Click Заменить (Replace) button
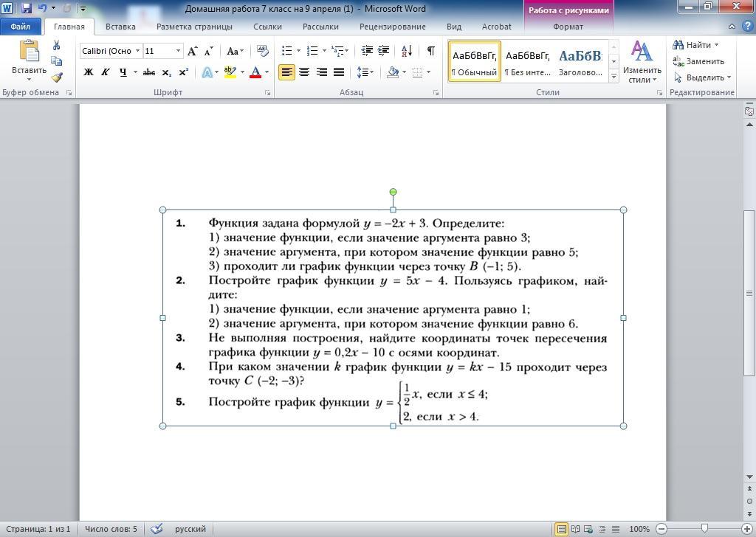Screen dimensions: 756x537 tap(698, 61)
